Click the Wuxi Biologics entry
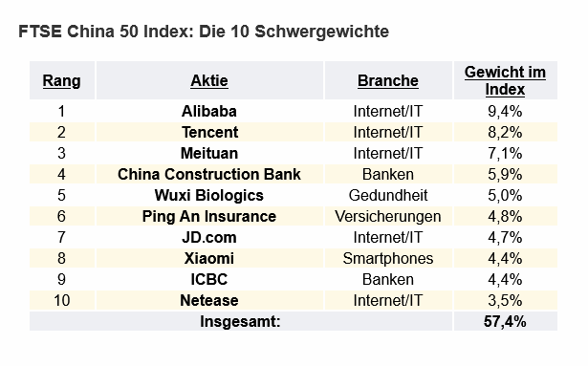The width and height of the screenshot is (588, 366). point(209,195)
